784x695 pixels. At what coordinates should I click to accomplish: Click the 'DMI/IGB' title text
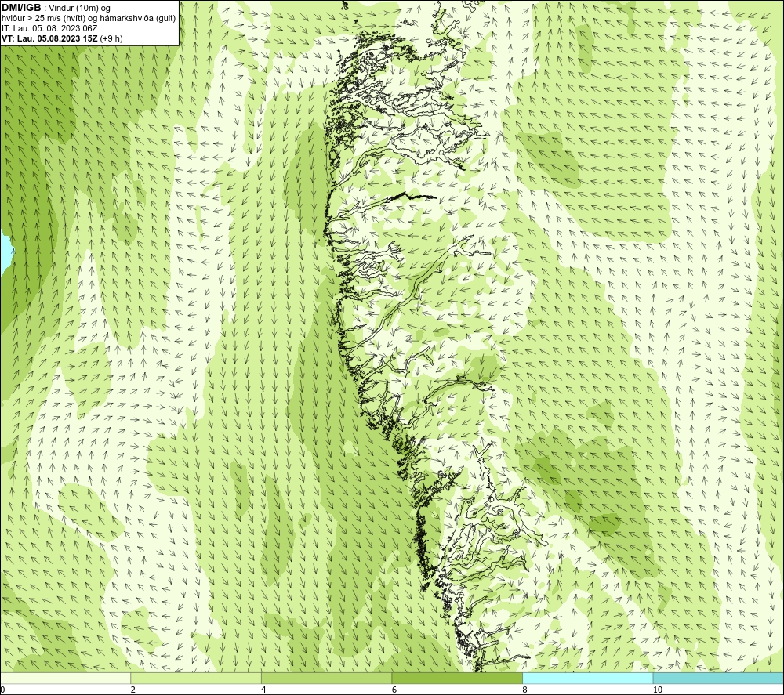(21, 8)
